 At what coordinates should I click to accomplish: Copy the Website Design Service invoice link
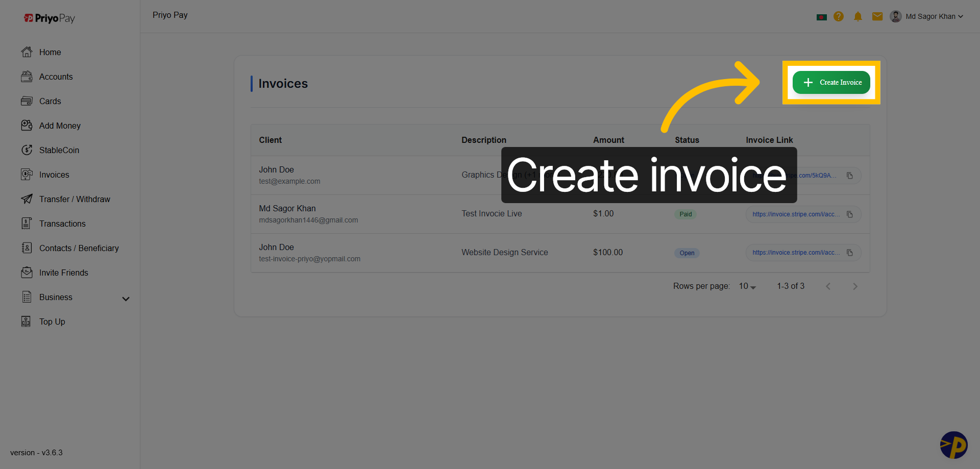coord(850,253)
